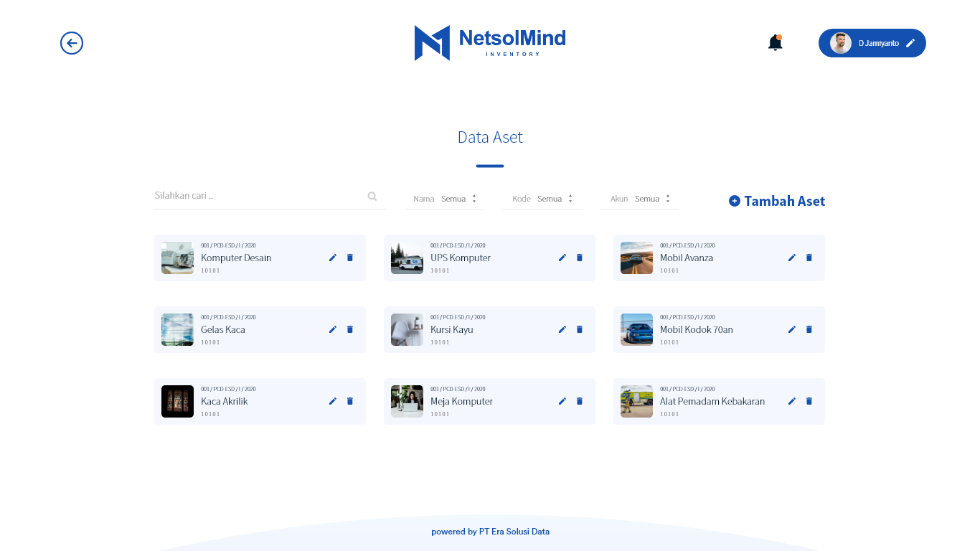Viewport: 980px width, 551px height.
Task: Go back using the circled arrow icon
Action: pos(72,43)
